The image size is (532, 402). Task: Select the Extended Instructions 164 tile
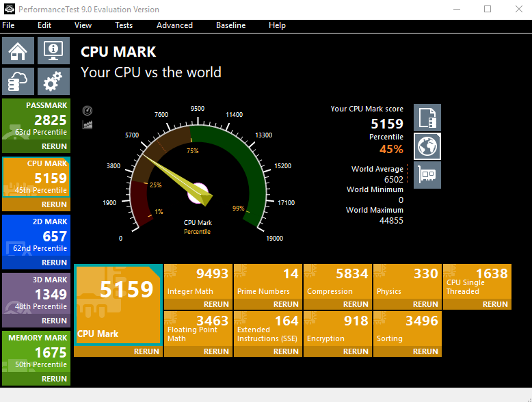pos(268,329)
